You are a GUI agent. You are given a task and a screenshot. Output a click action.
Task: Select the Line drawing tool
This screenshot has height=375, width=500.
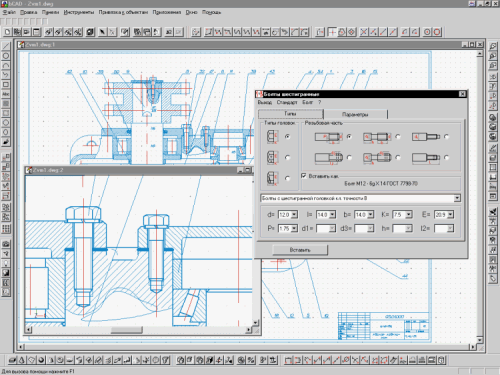[6, 46]
